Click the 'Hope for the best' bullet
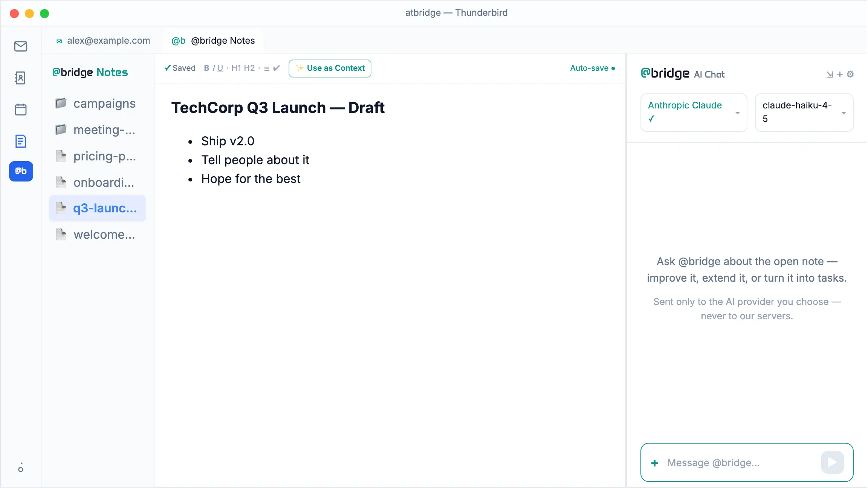 pos(251,179)
